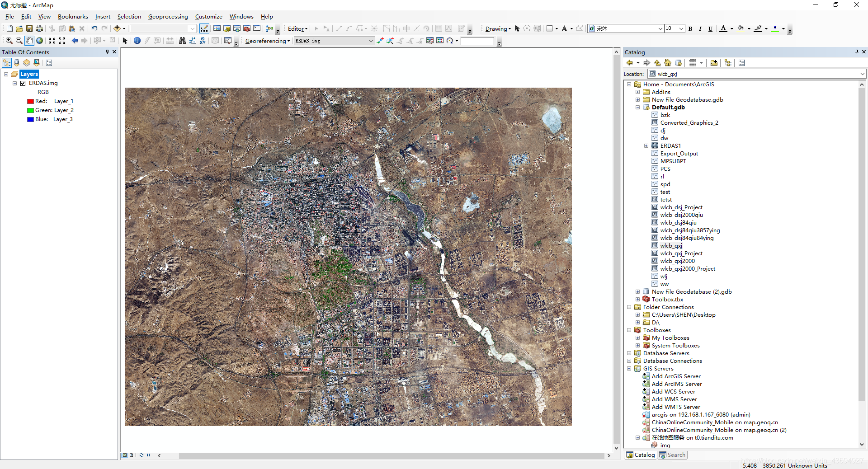
Task: Expand the ERDAS1 raster item
Action: [646, 146]
